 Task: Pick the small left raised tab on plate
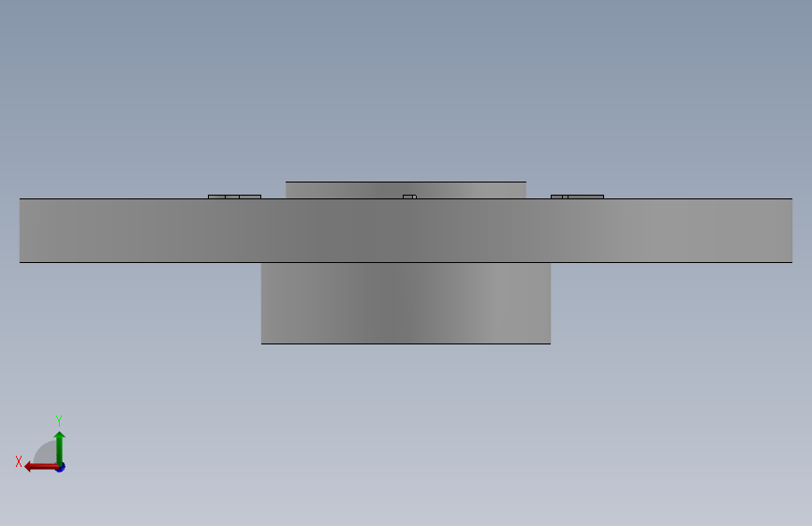click(234, 197)
